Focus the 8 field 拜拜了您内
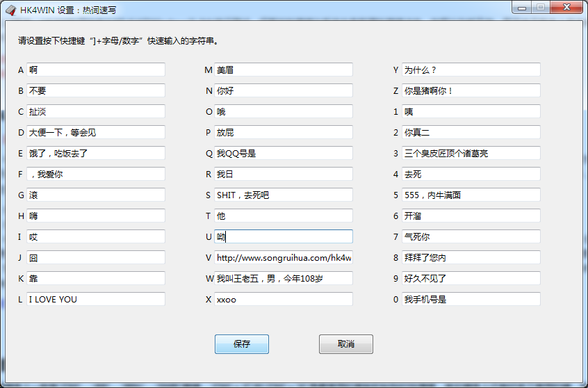 click(x=471, y=258)
